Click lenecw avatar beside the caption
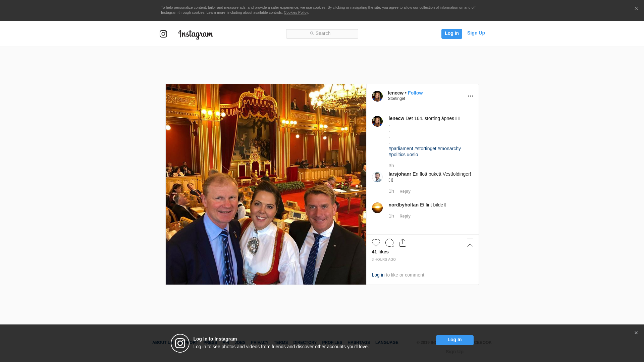Image resolution: width=644 pixels, height=362 pixels. [377, 121]
